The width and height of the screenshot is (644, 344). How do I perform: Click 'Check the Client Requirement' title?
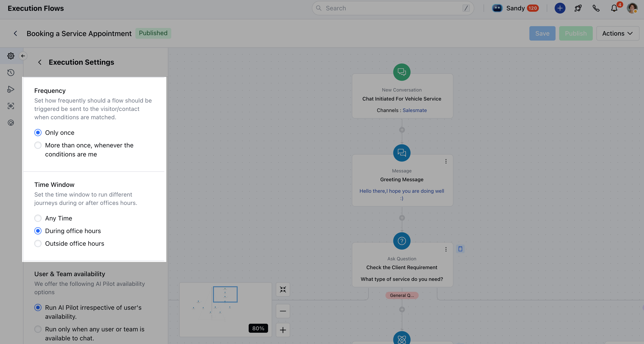pyautogui.click(x=402, y=267)
